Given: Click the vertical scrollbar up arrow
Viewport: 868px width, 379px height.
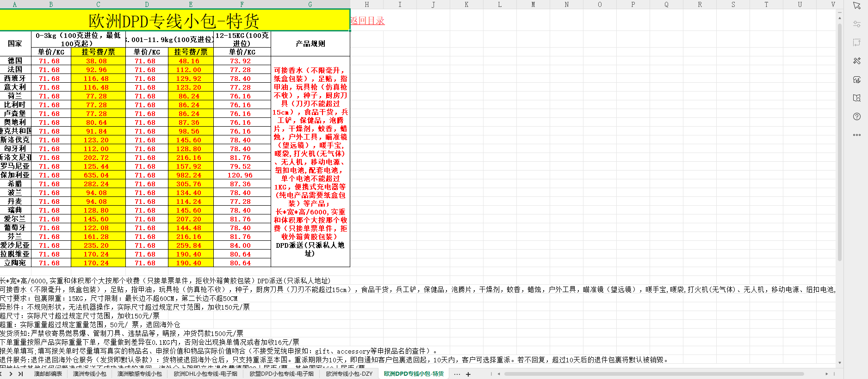Looking at the screenshot, I should pos(839,18).
